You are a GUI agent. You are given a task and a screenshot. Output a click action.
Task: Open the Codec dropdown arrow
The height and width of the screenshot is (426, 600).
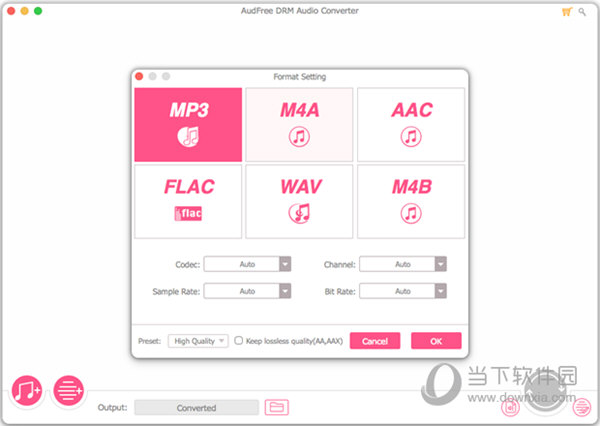pyautogui.click(x=285, y=264)
